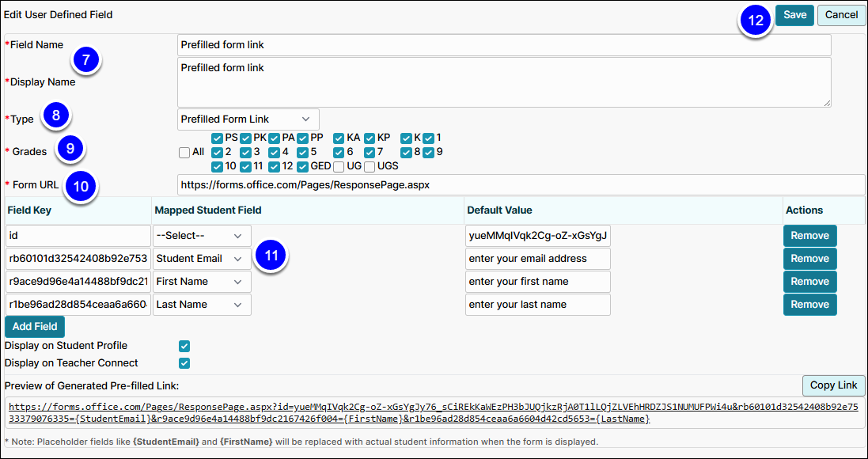
Task: Uncheck the KA grade checkbox
Action: click(x=339, y=138)
